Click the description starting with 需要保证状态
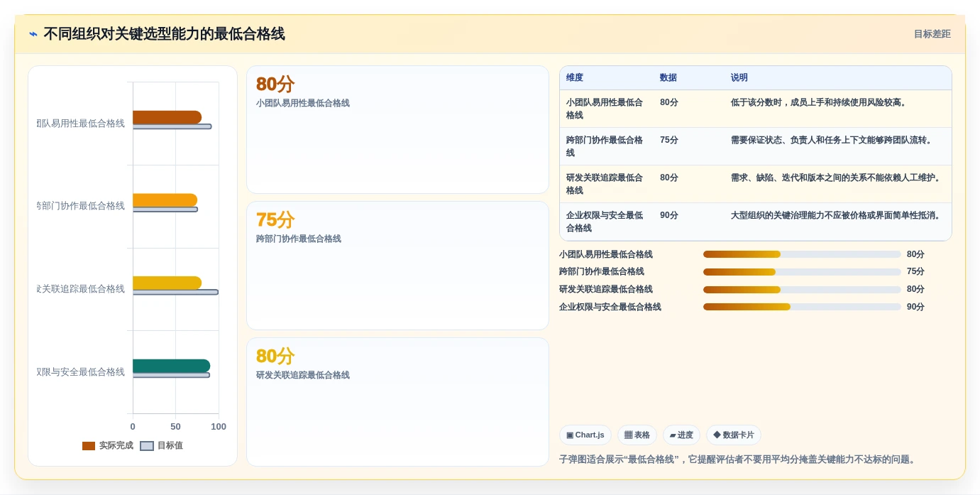The width and height of the screenshot is (980, 495). [x=832, y=140]
